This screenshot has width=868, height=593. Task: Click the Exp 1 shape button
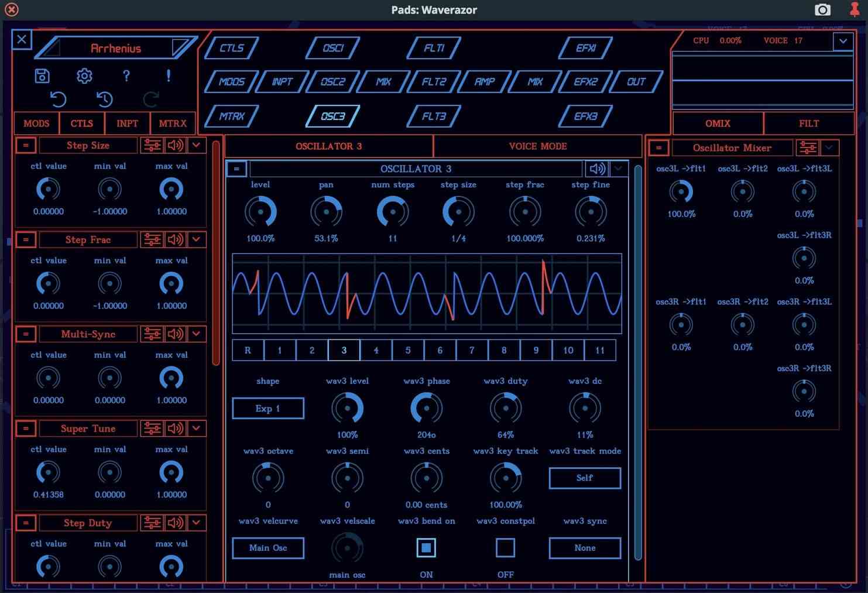(267, 408)
